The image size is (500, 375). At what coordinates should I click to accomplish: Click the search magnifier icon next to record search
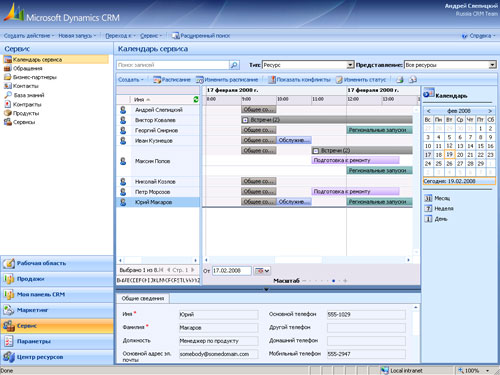(234, 65)
